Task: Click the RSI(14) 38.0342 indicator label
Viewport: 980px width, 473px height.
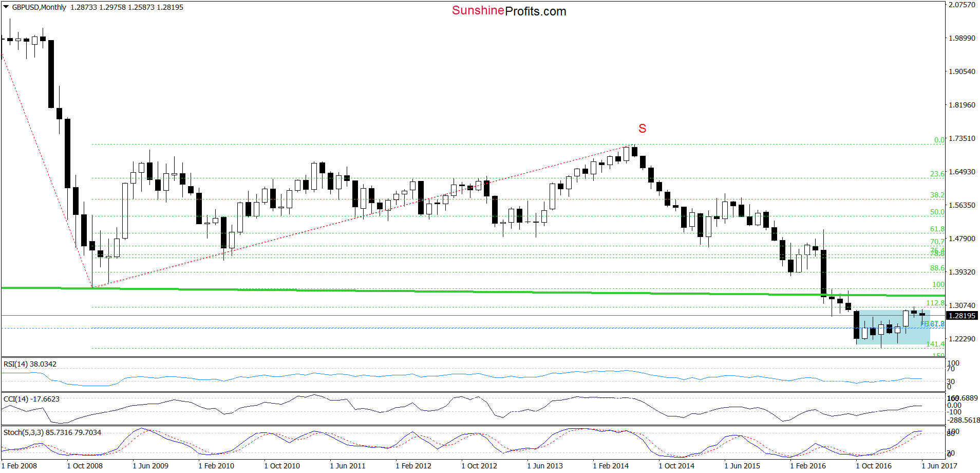Action: (30, 364)
